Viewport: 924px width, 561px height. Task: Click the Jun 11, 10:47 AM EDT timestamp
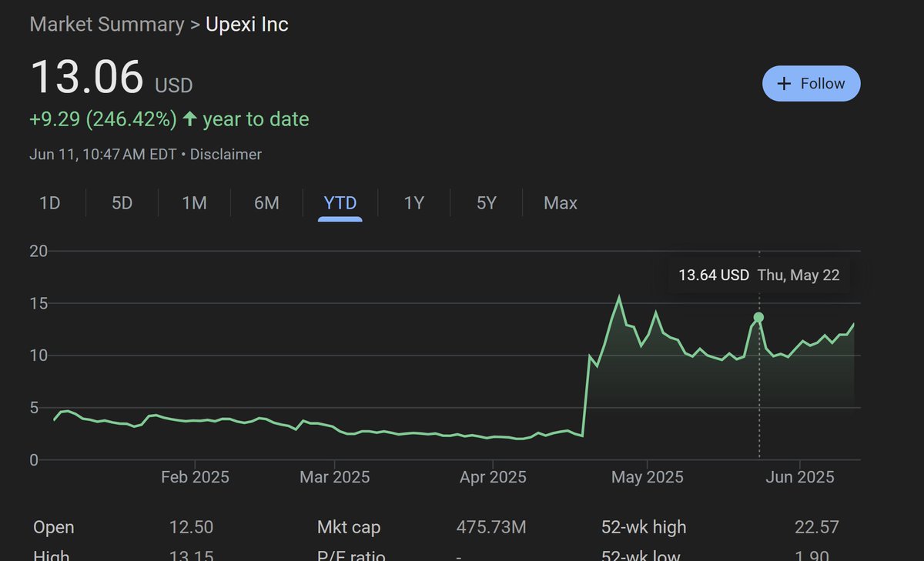[x=103, y=154]
